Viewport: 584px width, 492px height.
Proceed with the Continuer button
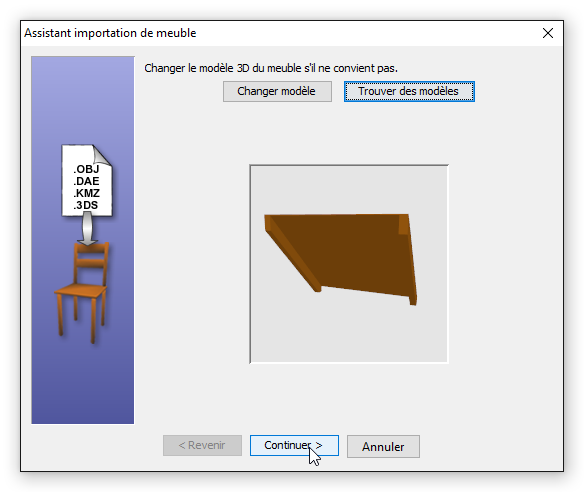click(294, 445)
